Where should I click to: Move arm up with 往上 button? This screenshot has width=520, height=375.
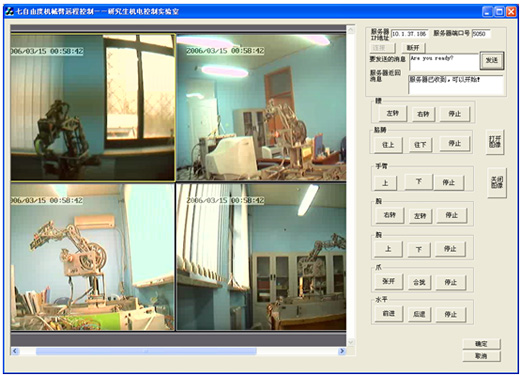tap(388, 145)
